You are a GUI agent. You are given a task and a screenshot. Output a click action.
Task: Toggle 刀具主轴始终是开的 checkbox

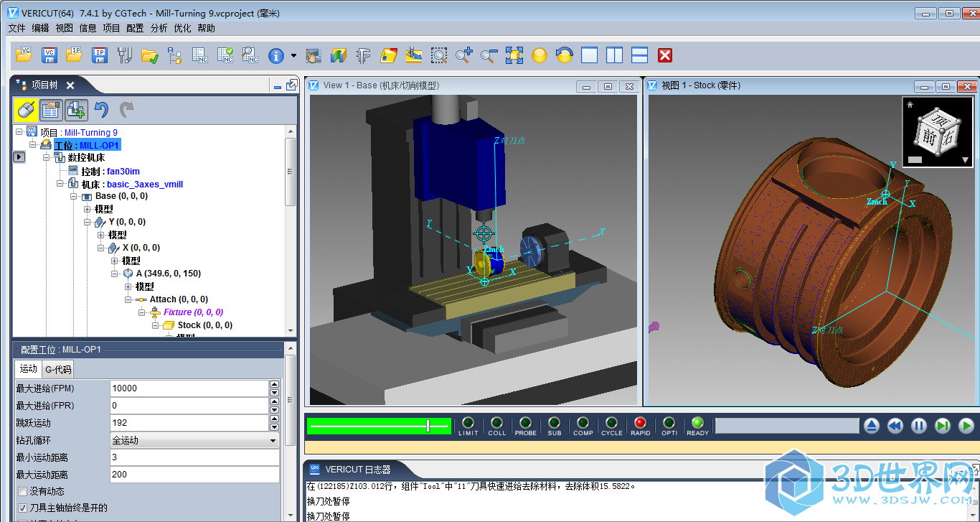[x=22, y=508]
